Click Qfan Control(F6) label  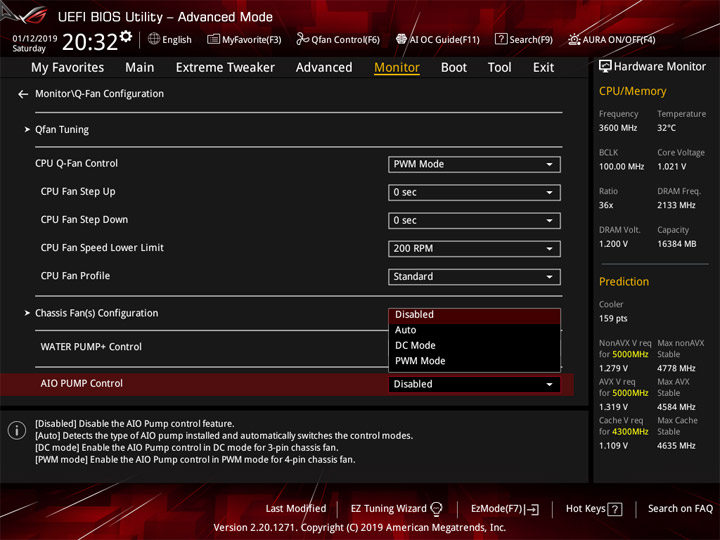345,40
